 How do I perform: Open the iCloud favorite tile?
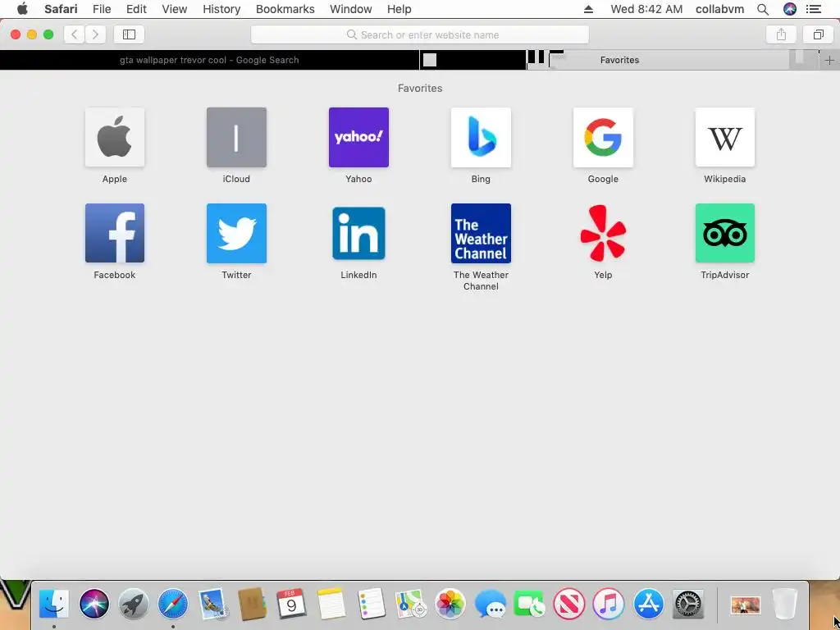(236, 137)
